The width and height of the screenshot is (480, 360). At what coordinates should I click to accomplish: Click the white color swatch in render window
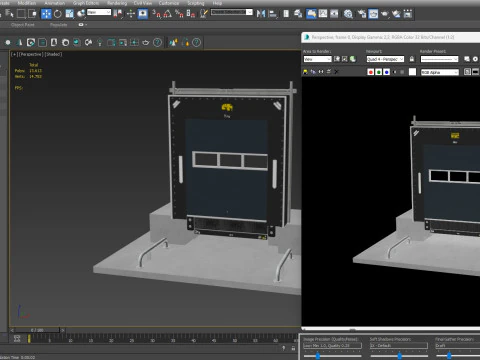click(412, 72)
